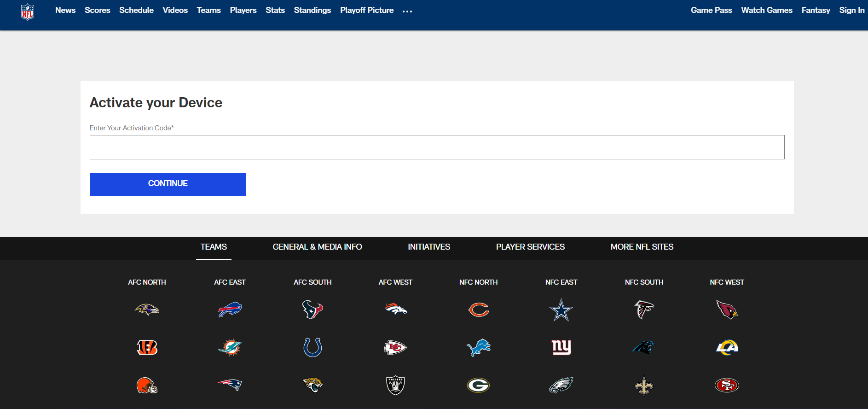868x409 pixels.
Task: Choose the New Orleans Saints fleur-de-lis logo
Action: point(644,385)
